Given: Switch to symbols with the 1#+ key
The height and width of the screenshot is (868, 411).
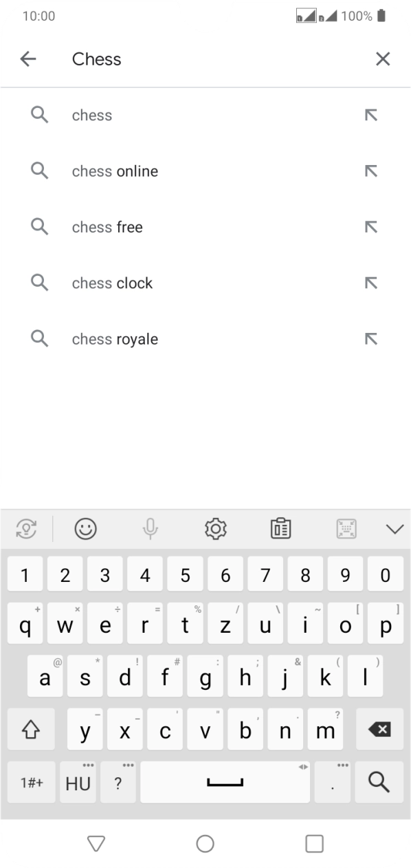Looking at the screenshot, I should [x=31, y=782].
